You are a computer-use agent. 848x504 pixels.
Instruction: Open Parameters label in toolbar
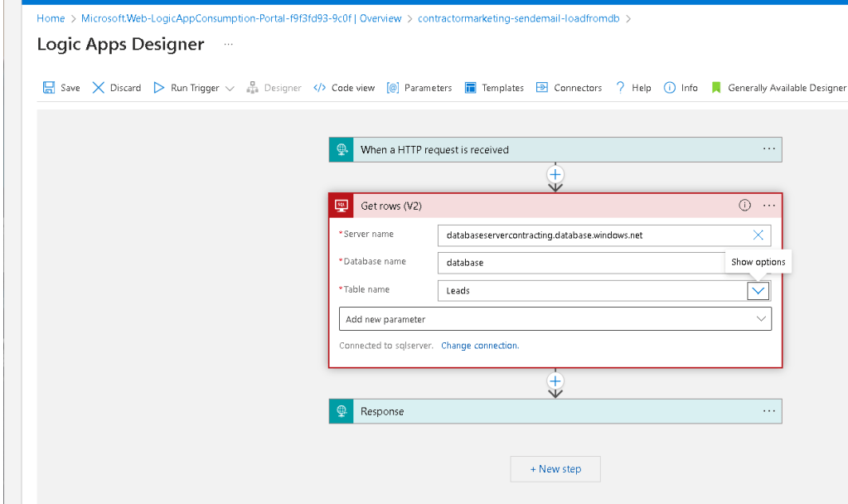(x=429, y=88)
